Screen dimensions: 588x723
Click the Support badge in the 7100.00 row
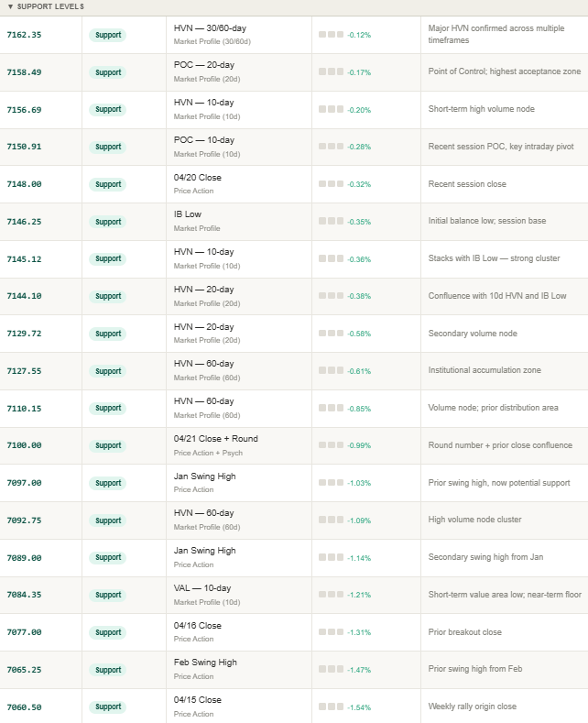pos(108,445)
